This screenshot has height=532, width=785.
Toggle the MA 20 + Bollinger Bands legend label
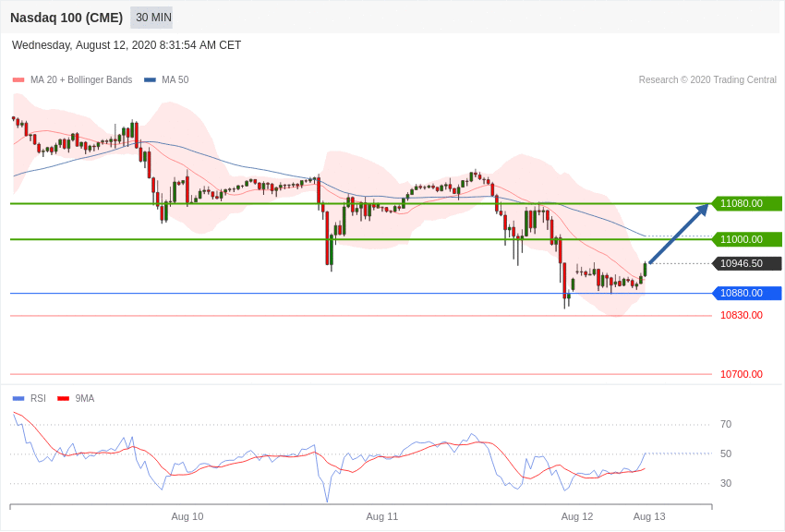pos(81,80)
